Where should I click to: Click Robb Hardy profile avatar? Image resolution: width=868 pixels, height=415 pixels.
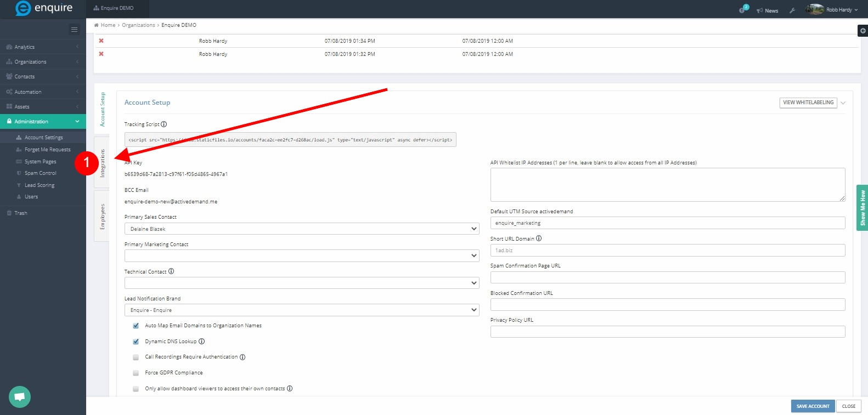[x=815, y=9]
